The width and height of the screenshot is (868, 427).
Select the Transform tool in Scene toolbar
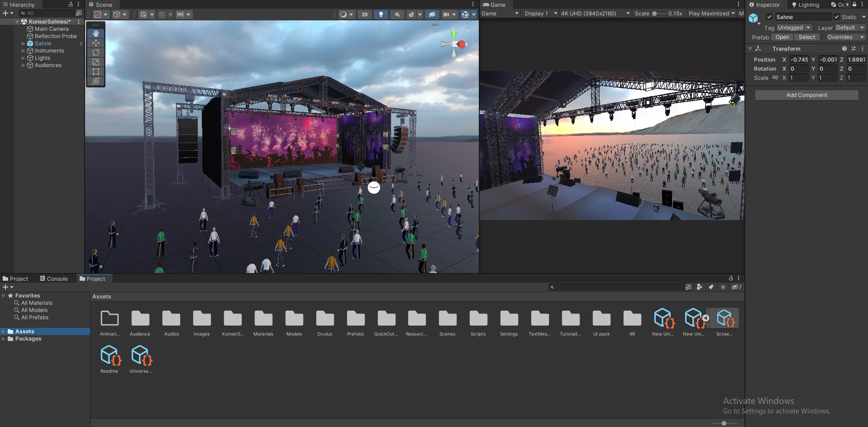[x=96, y=81]
